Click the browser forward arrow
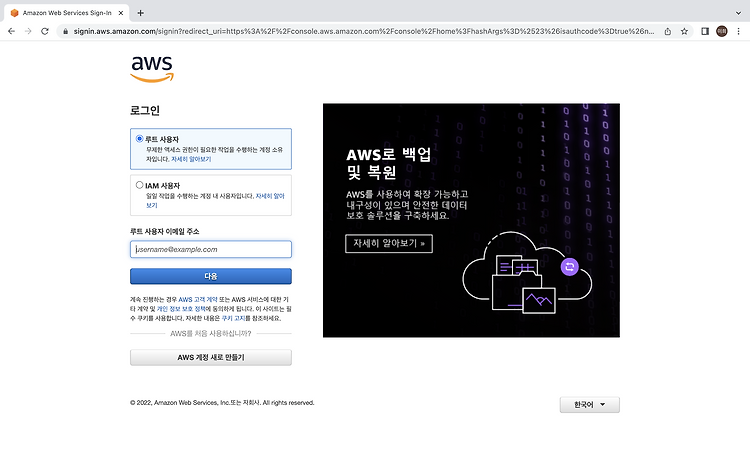The width and height of the screenshot is (750, 468). (28, 31)
